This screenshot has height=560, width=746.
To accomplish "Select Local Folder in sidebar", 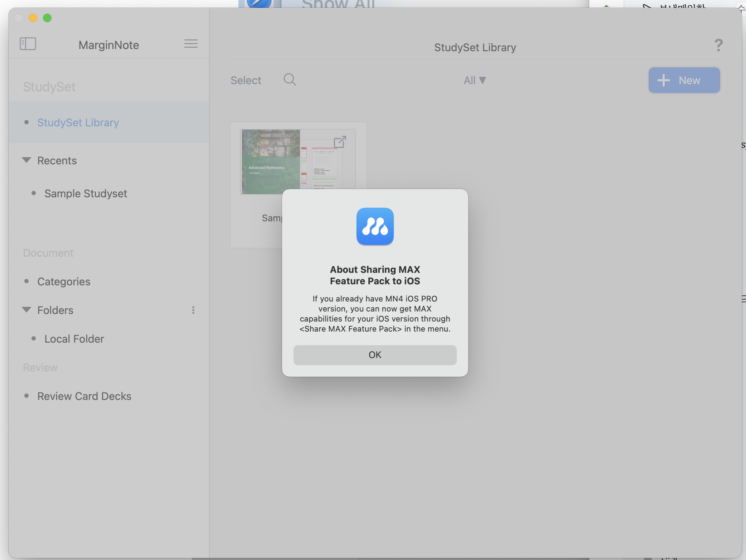I will click(74, 339).
